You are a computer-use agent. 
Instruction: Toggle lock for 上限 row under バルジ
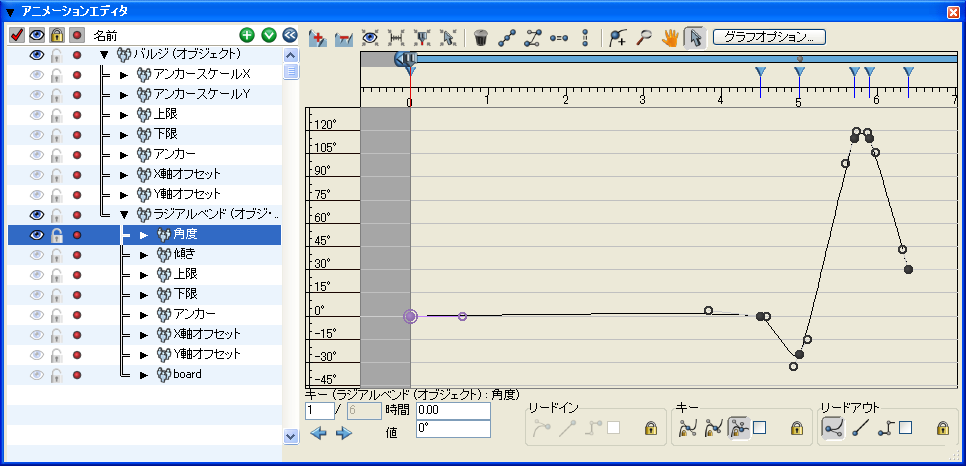click(57, 115)
